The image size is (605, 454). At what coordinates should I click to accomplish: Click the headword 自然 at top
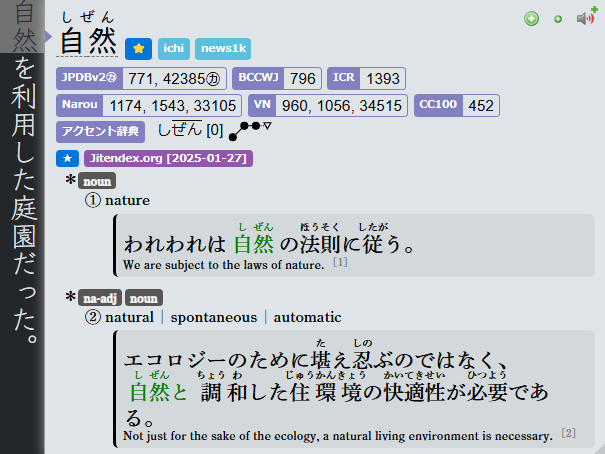[89, 42]
